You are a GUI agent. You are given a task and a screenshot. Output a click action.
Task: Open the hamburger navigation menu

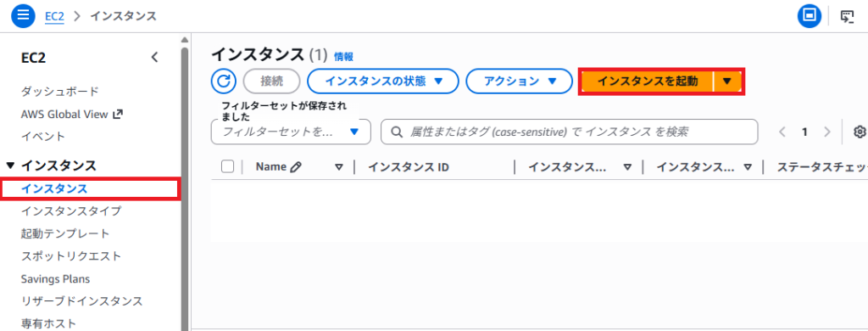click(x=23, y=15)
